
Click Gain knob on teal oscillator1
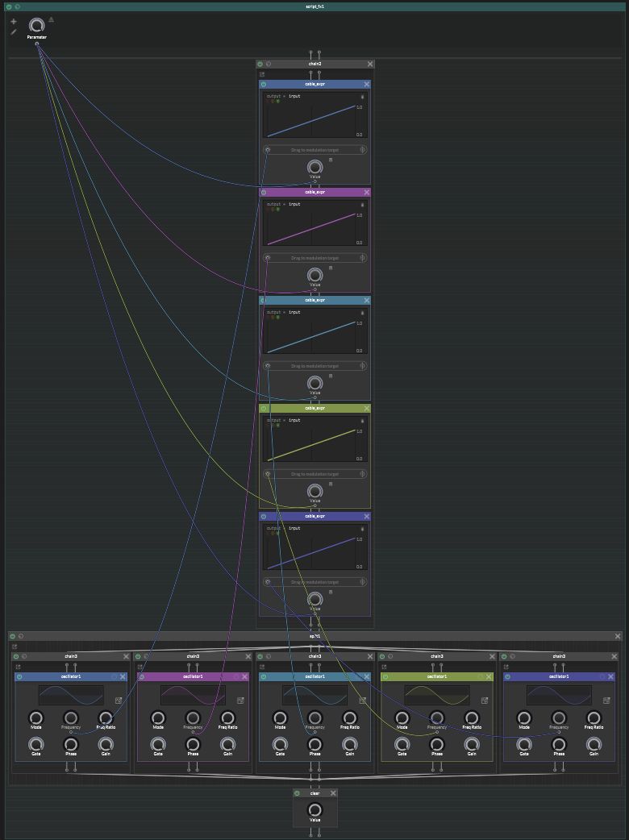pyautogui.click(x=350, y=744)
